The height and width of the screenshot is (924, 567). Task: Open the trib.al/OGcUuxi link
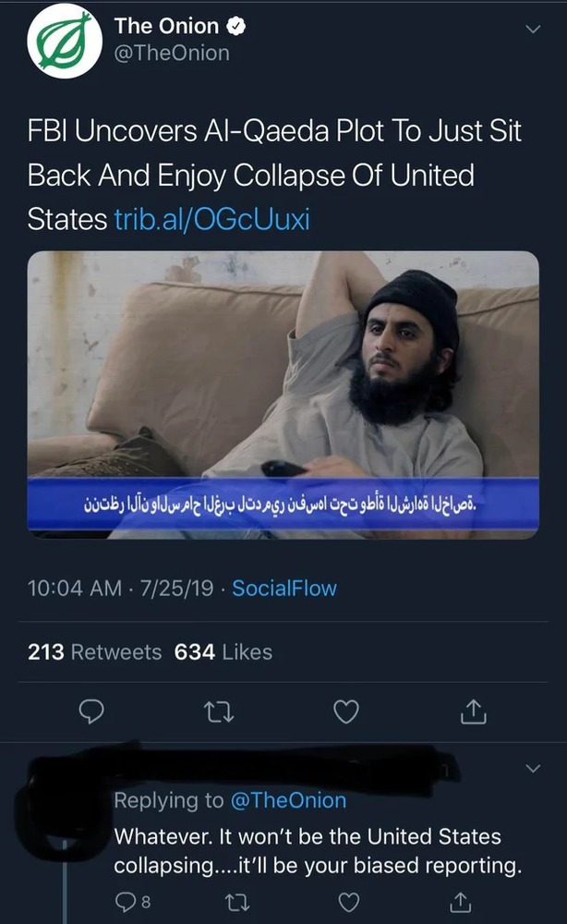click(212, 220)
